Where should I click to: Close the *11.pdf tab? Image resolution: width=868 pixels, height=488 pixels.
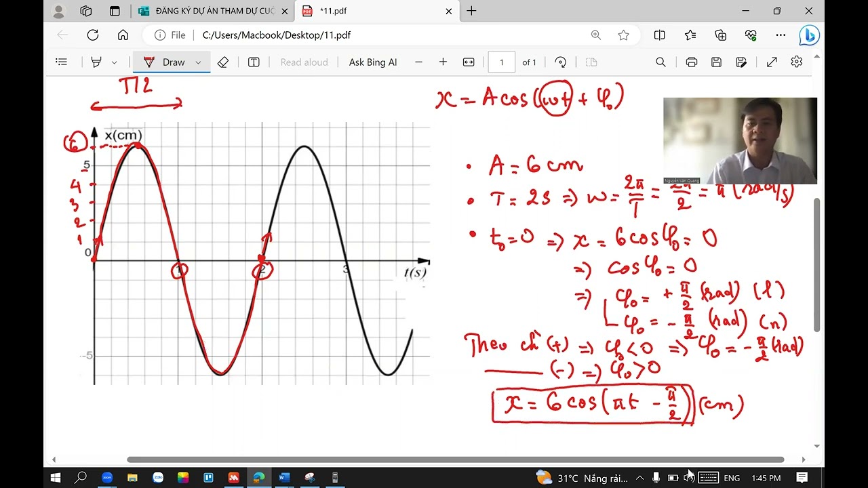[x=448, y=11]
